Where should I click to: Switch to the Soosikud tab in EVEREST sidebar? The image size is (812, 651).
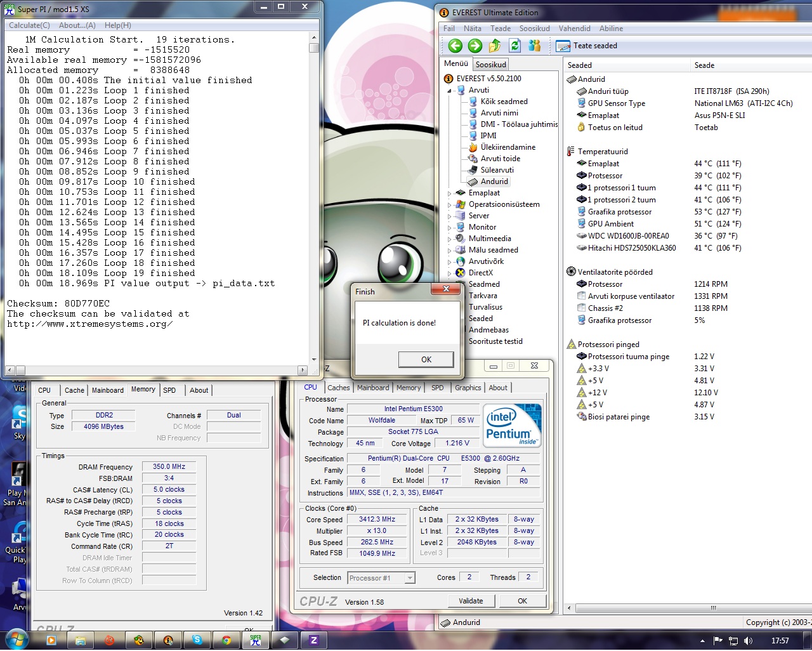coord(491,65)
